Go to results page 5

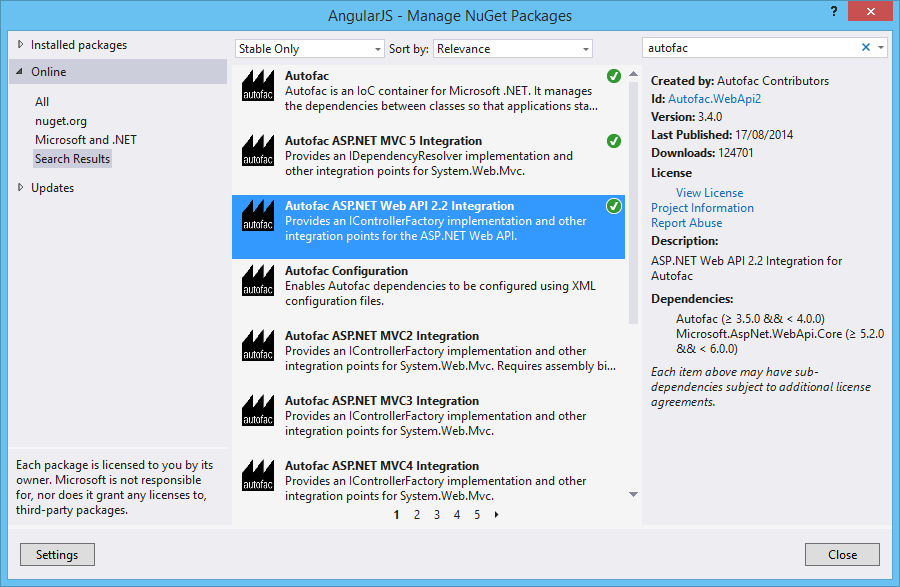(477, 515)
